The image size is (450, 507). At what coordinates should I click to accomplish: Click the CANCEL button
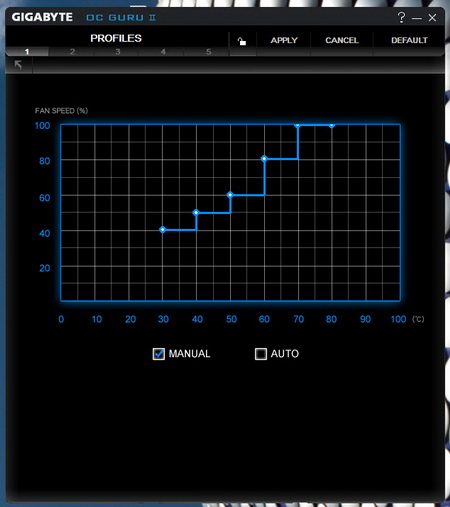pos(342,40)
